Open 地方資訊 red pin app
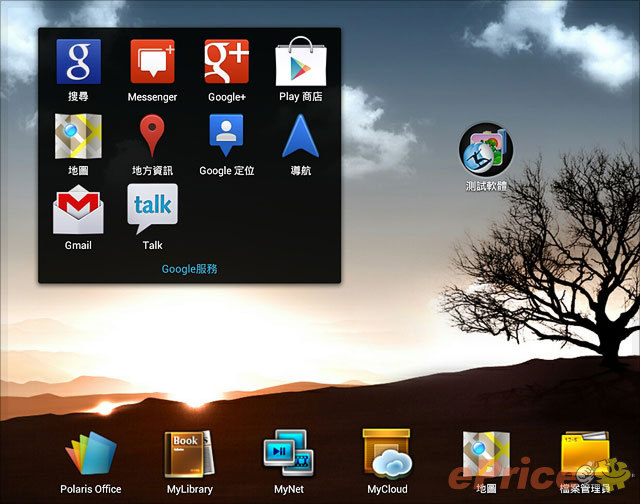The height and width of the screenshot is (504, 640). 152,137
